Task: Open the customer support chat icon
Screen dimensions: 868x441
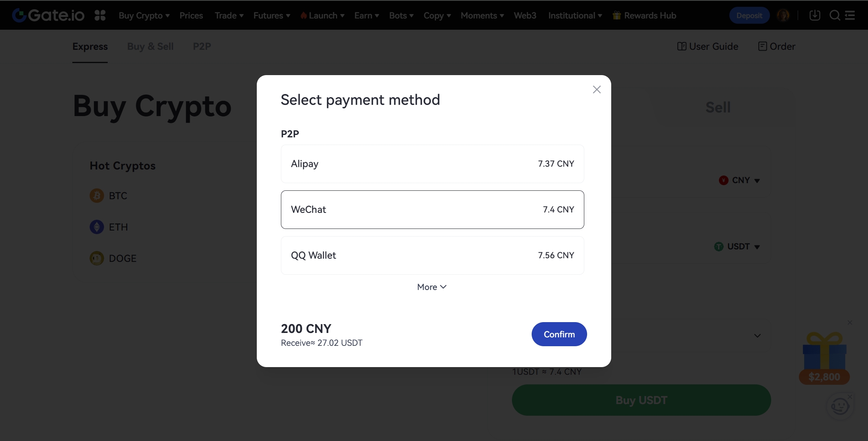Action: pyautogui.click(x=840, y=406)
